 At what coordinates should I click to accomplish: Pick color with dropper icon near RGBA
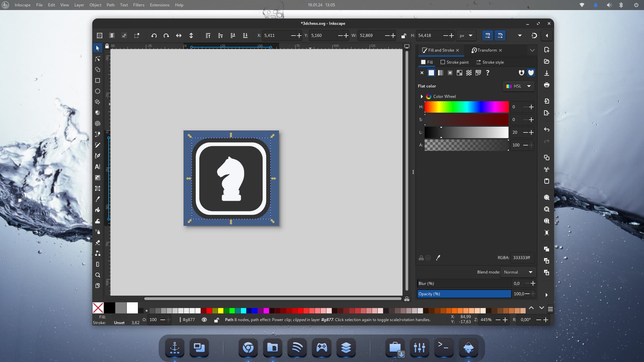438,258
